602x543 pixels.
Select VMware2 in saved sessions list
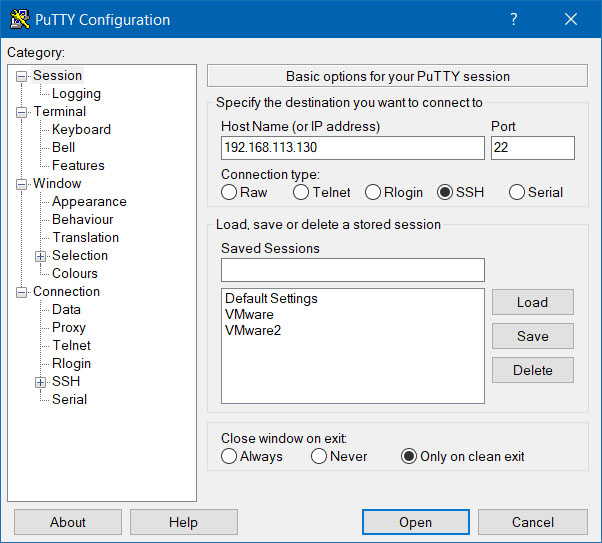[253, 330]
